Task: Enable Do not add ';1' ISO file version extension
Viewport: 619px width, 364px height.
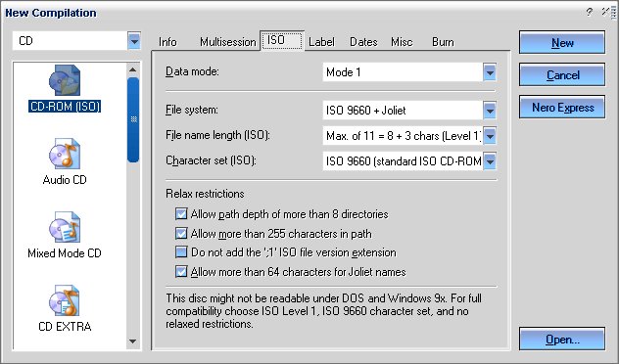Action: 181,252
